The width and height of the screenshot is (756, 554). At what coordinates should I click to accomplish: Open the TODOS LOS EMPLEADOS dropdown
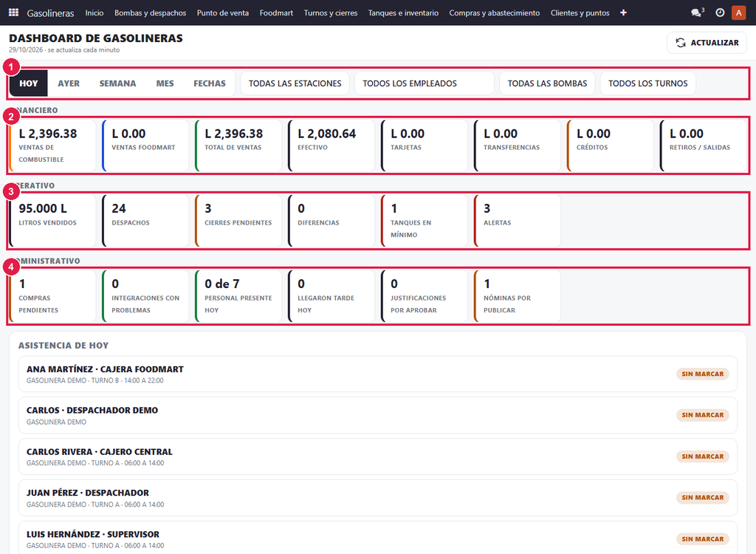[425, 83]
